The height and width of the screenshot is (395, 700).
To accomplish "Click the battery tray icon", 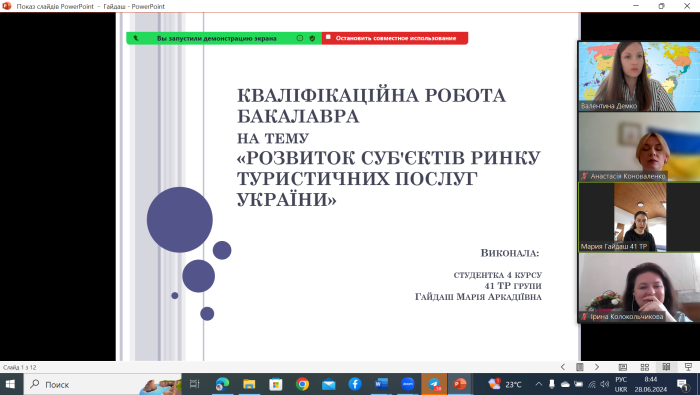I will pyautogui.click(x=579, y=384).
